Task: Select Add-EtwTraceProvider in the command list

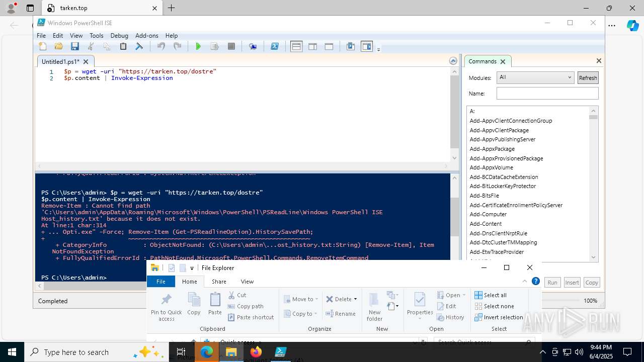Action: point(497,252)
